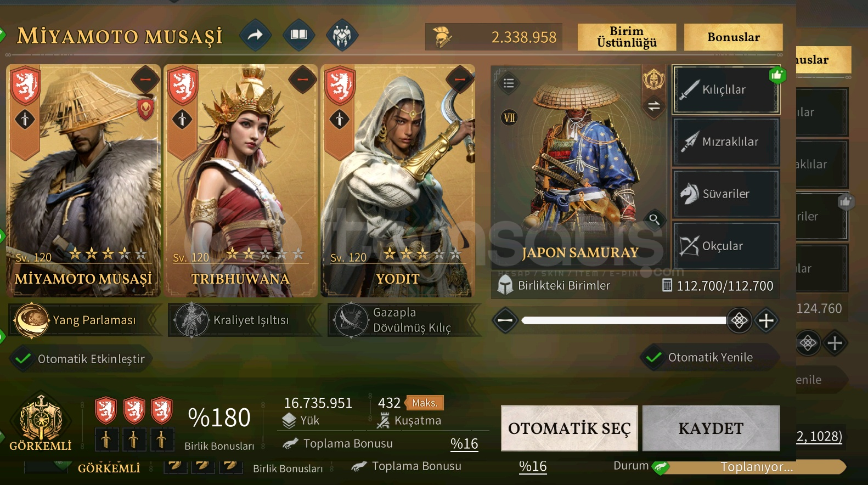Choose the Okçular troop tab

[726, 246]
